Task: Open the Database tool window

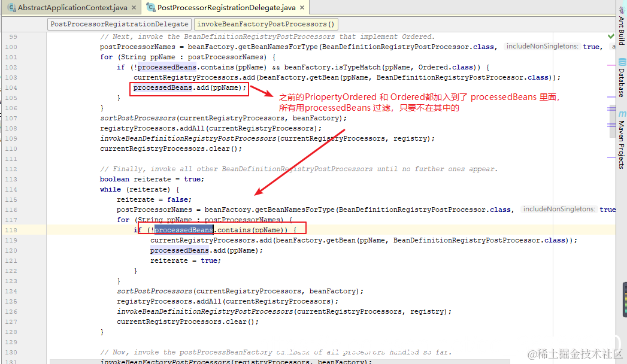Action: (x=622, y=78)
